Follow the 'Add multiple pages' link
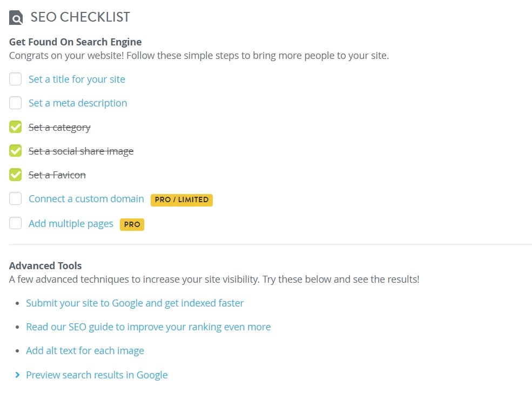 coord(71,224)
